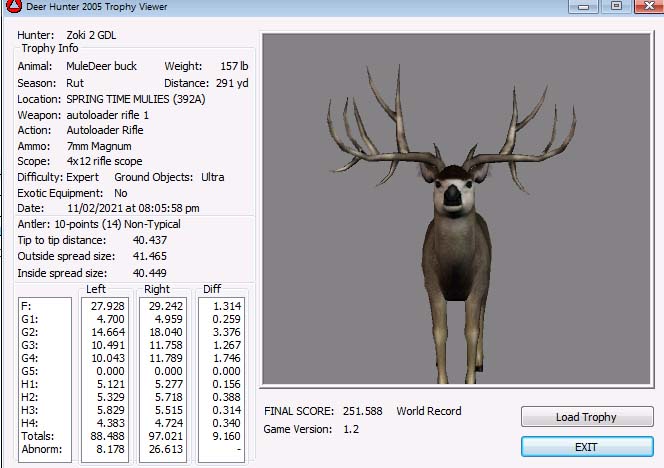Screen dimensions: 664x468
Task: Click the Trophy Info group header
Action: (50, 48)
